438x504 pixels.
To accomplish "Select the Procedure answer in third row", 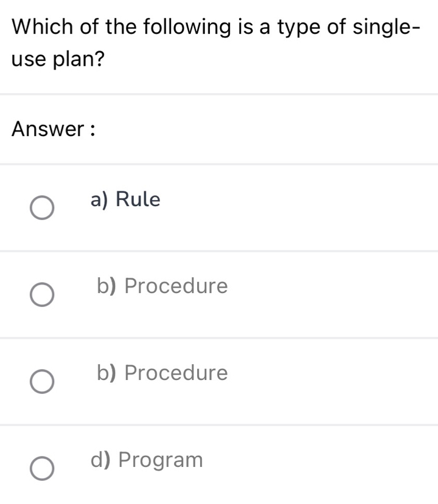I will point(162,373).
